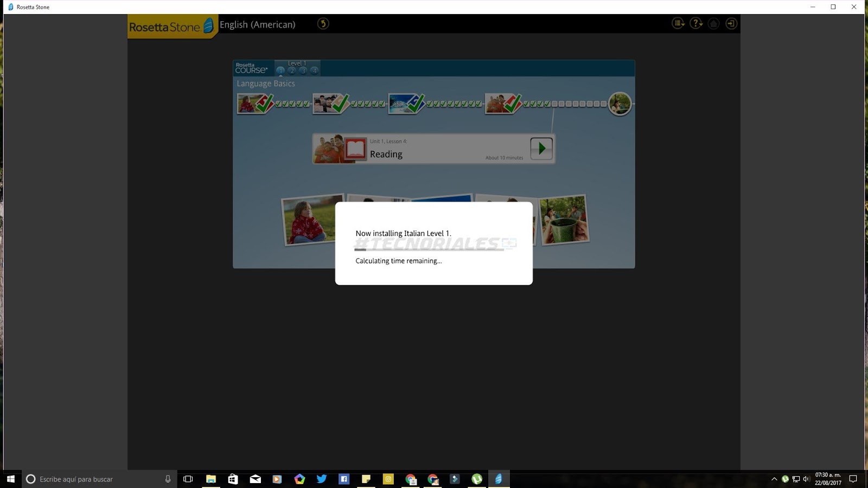Image resolution: width=868 pixels, height=488 pixels.
Task: Click the 'Unit 1, Lesson 4:' label
Action: (388, 142)
